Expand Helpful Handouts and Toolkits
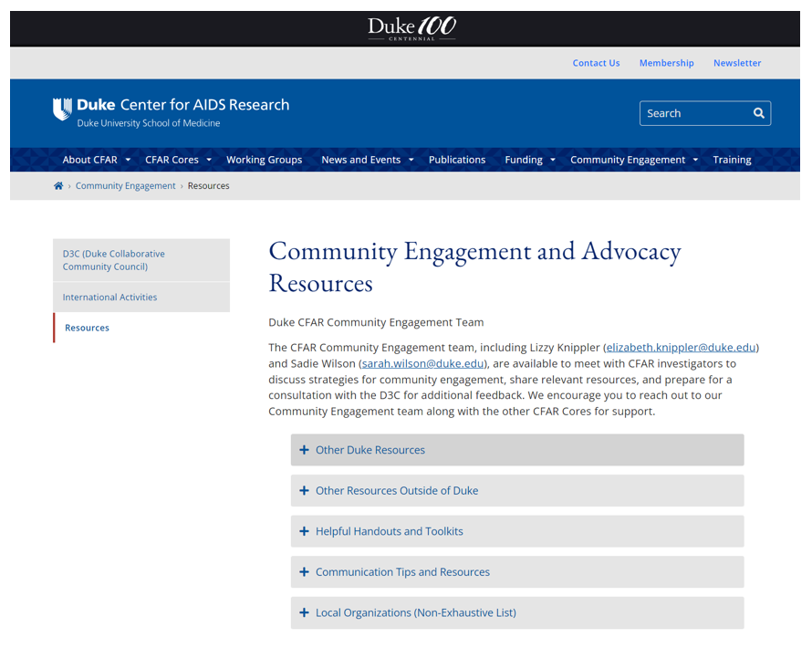 (517, 531)
